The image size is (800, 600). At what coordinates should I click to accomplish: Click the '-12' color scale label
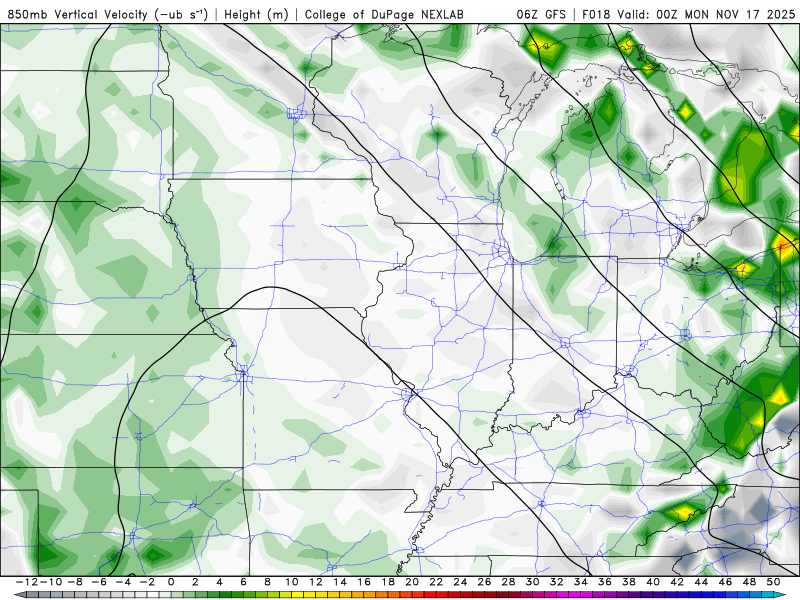[27, 582]
